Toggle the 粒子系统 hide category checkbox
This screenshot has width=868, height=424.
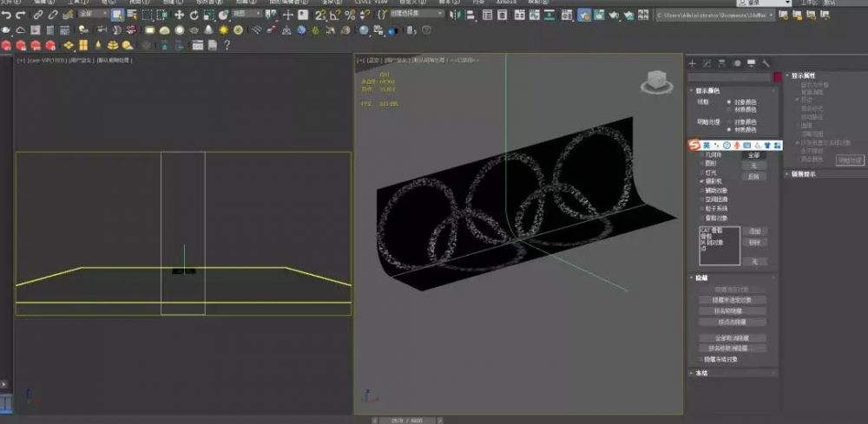click(702, 208)
